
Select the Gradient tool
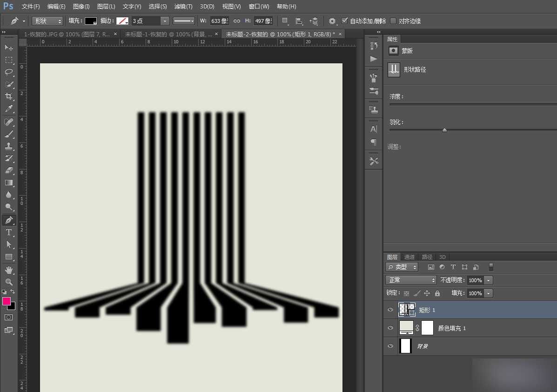pos(9,183)
